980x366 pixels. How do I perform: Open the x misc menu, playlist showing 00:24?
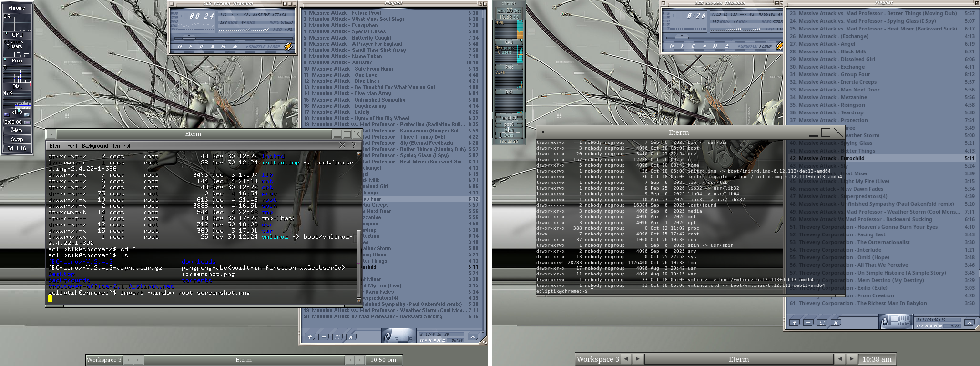pyautogui.click(x=351, y=337)
